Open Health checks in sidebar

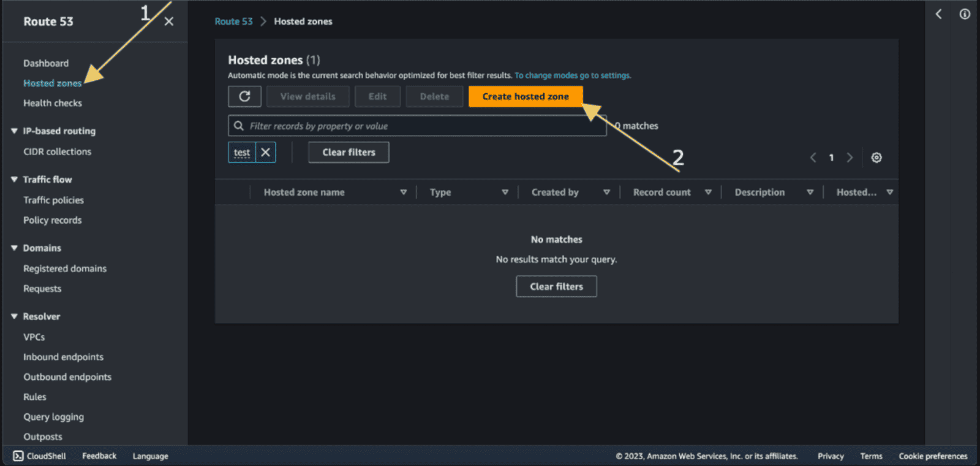[53, 103]
